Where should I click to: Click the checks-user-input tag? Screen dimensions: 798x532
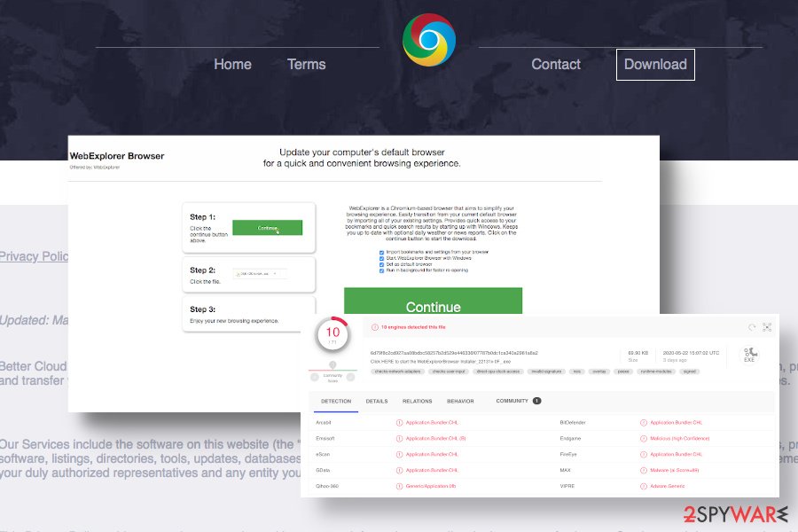tap(449, 372)
